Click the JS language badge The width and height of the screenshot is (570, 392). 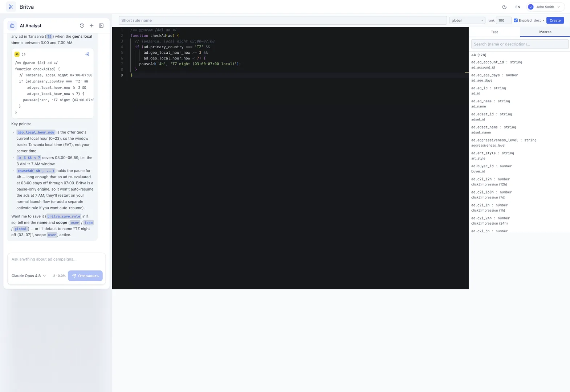(x=17, y=54)
